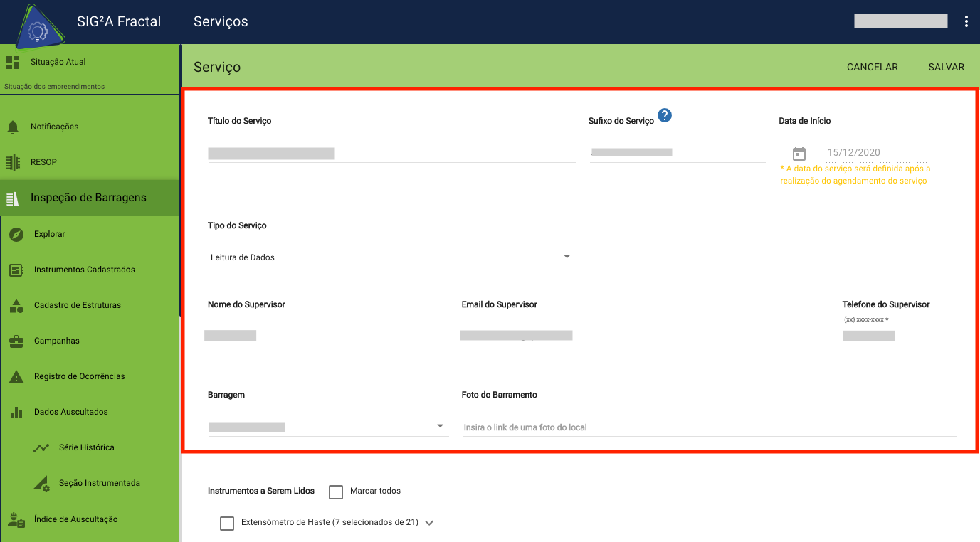The height and width of the screenshot is (542, 980).
Task: Tick the Extensômetro de Haste checkbox
Action: (x=227, y=523)
